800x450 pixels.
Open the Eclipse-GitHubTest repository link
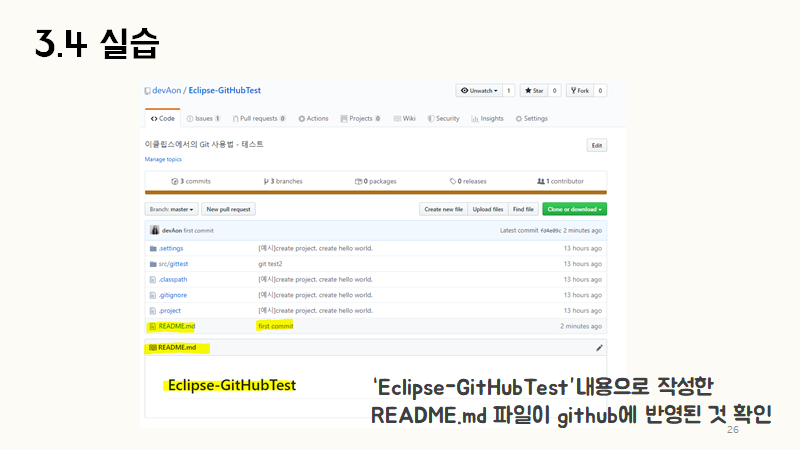point(224,90)
